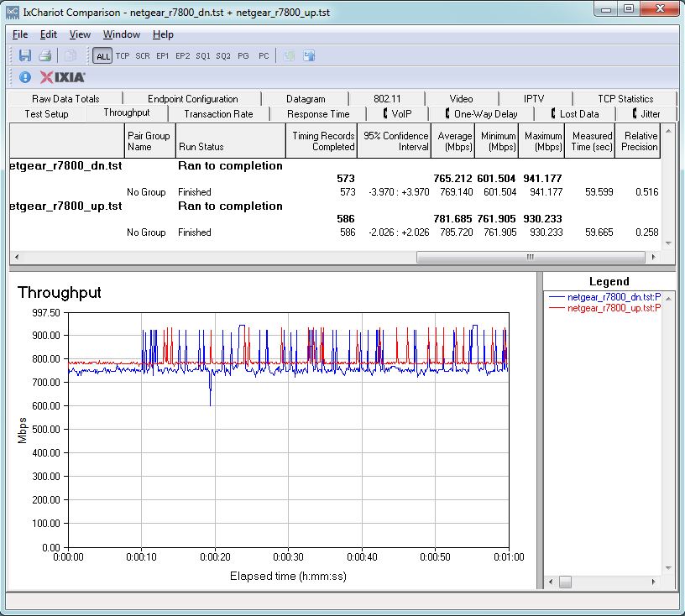Click the legend horizontal scrollbar thumb
Image resolution: width=685 pixels, height=616 pixels.
click(565, 582)
